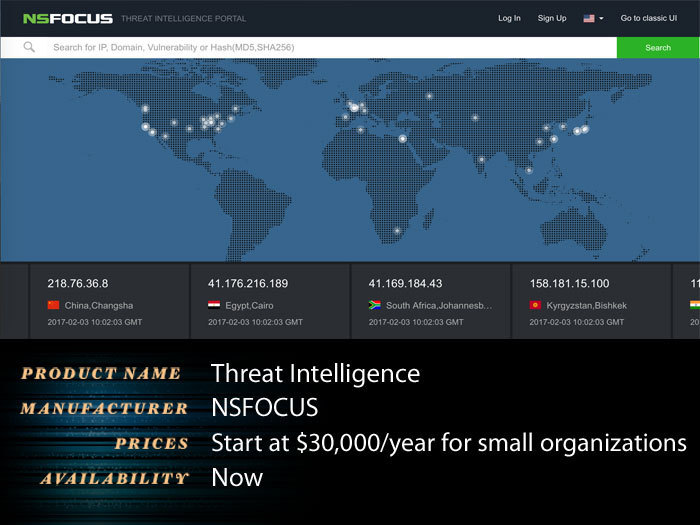700x525 pixels.
Task: Open the Log In link
Action: tap(509, 18)
